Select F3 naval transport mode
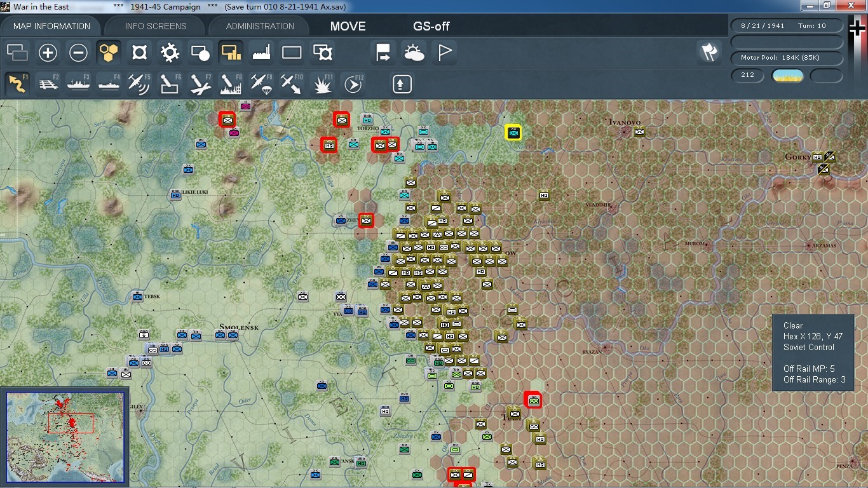 tap(78, 84)
